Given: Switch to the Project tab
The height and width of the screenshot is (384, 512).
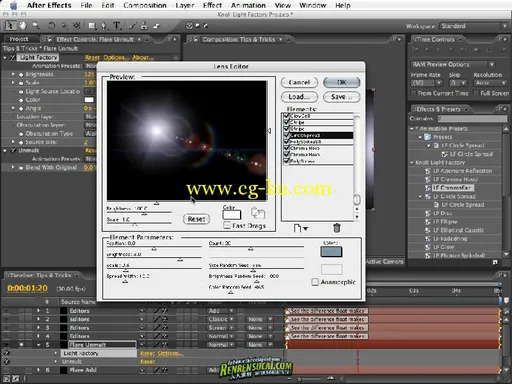Looking at the screenshot, I should coord(19,39).
